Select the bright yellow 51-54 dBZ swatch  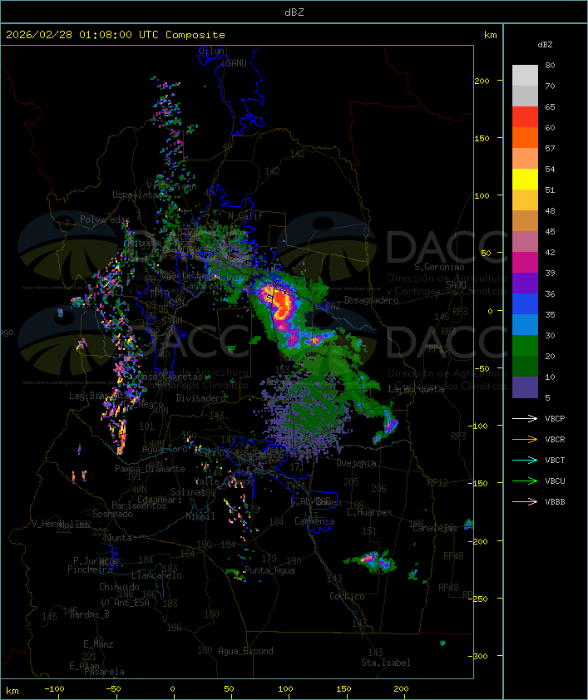pyautogui.click(x=525, y=180)
